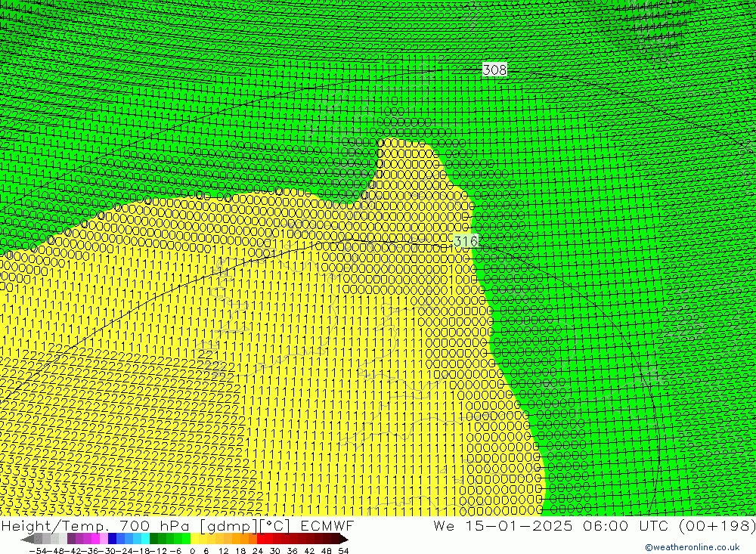The image size is (756, 554).
Task: Click the (00+198) forecast hour label
Action: point(717,525)
